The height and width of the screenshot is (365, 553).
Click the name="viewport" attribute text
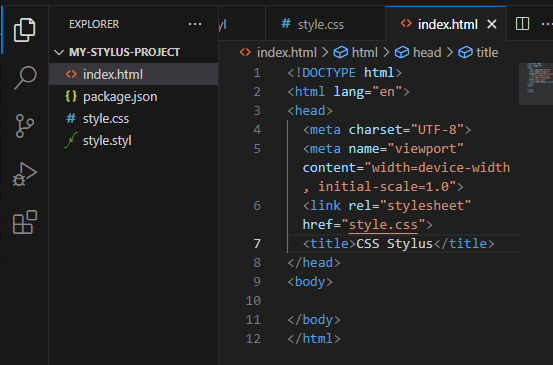click(x=406, y=149)
